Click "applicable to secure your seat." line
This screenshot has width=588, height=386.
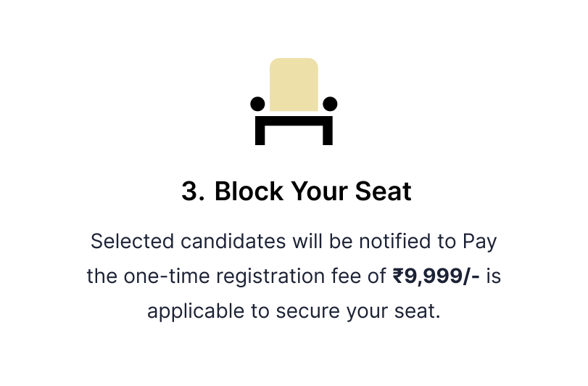point(294,312)
